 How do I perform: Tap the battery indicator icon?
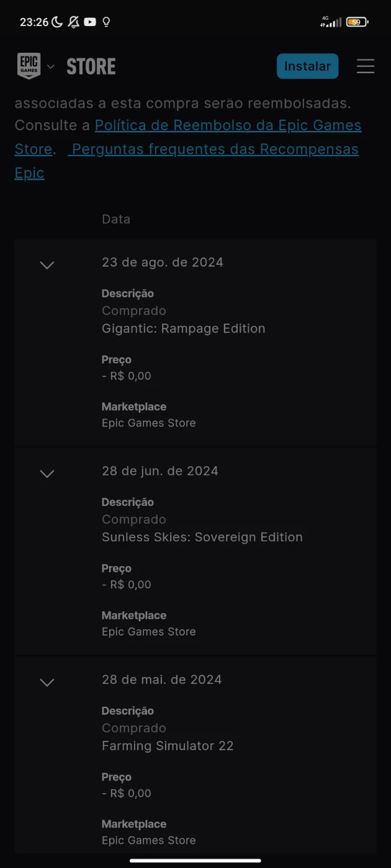(357, 22)
